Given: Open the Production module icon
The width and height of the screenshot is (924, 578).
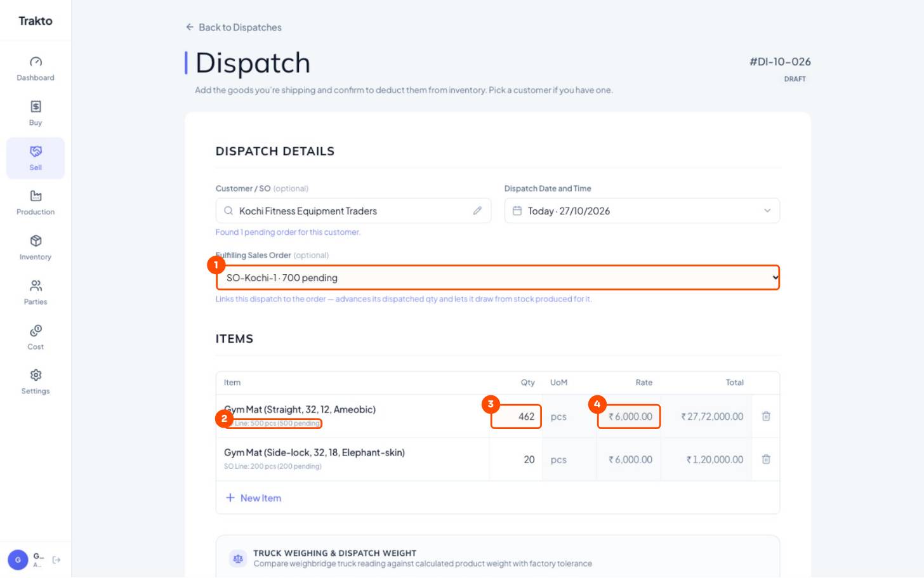Looking at the screenshot, I should [36, 195].
